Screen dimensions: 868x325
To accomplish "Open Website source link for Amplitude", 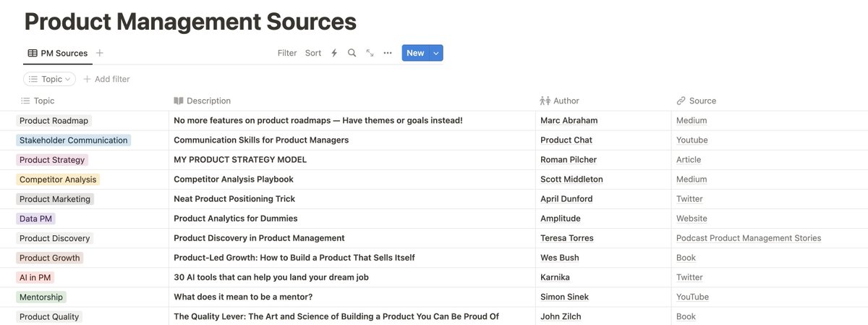I will point(692,218).
